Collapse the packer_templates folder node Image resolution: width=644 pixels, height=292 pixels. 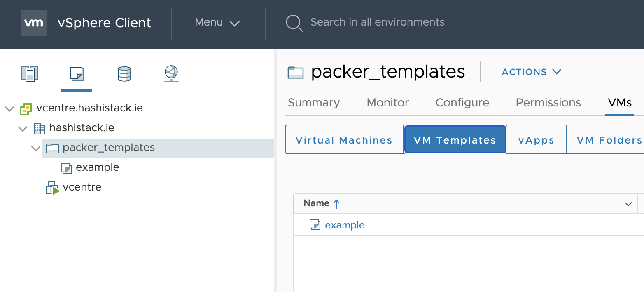coord(36,148)
